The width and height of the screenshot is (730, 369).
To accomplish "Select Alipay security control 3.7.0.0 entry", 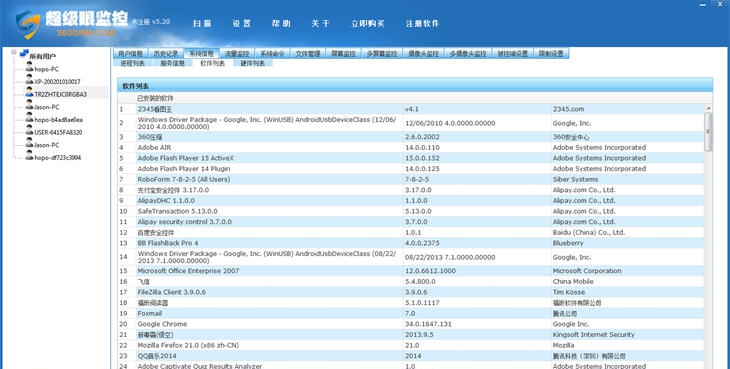I will coord(411,222).
